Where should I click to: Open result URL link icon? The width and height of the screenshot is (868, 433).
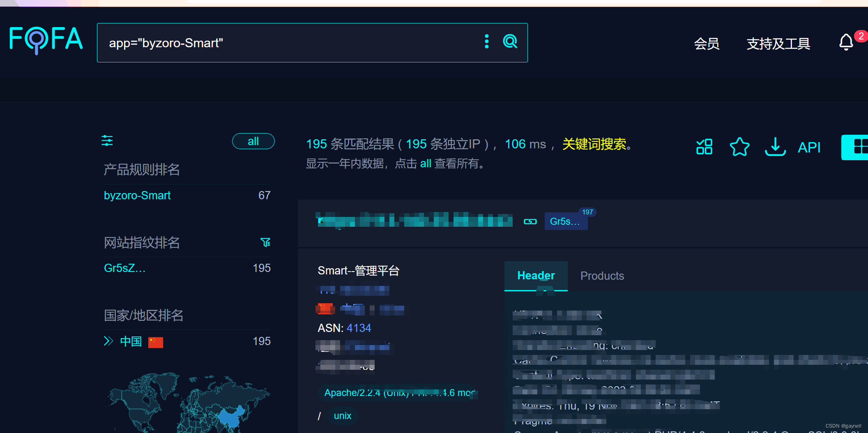tap(530, 222)
